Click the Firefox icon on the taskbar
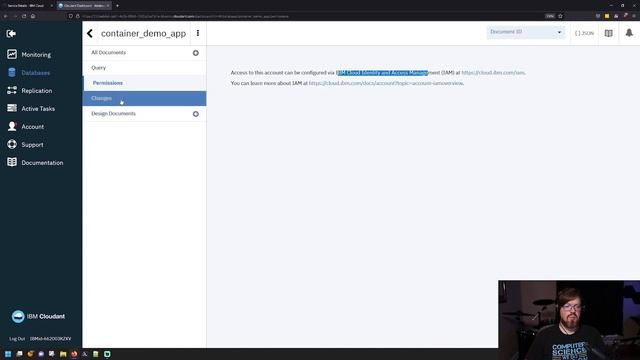Viewport: 640px width, 360px height. 74,354
